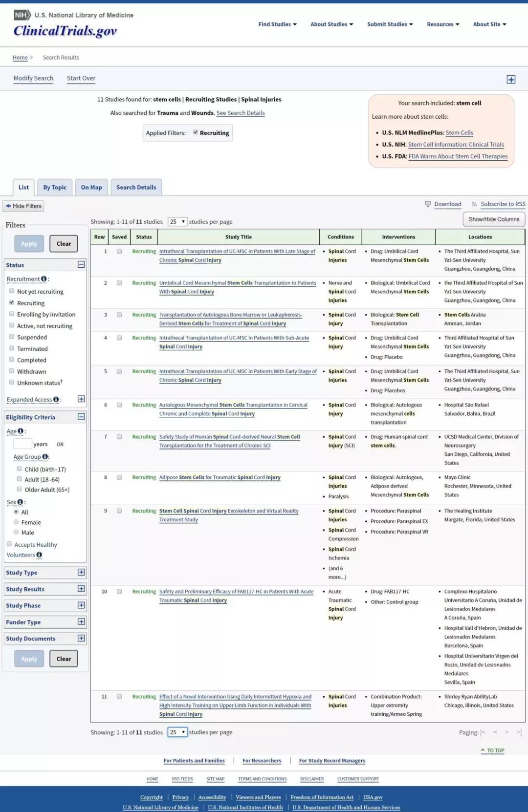Switch to the By Topic tab
Viewport: 528px width, 812px height.
click(55, 187)
